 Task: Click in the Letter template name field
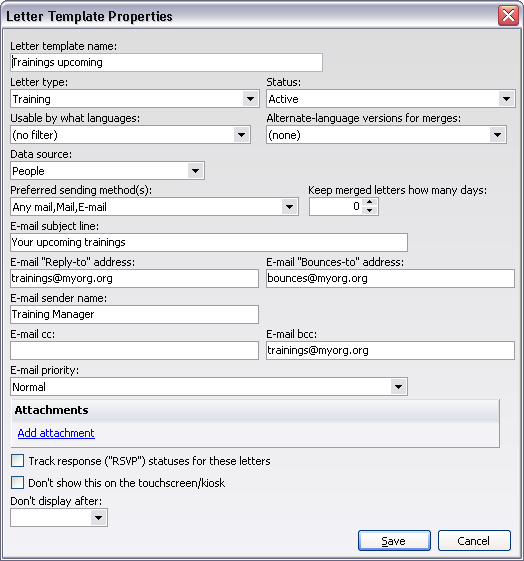[166, 63]
